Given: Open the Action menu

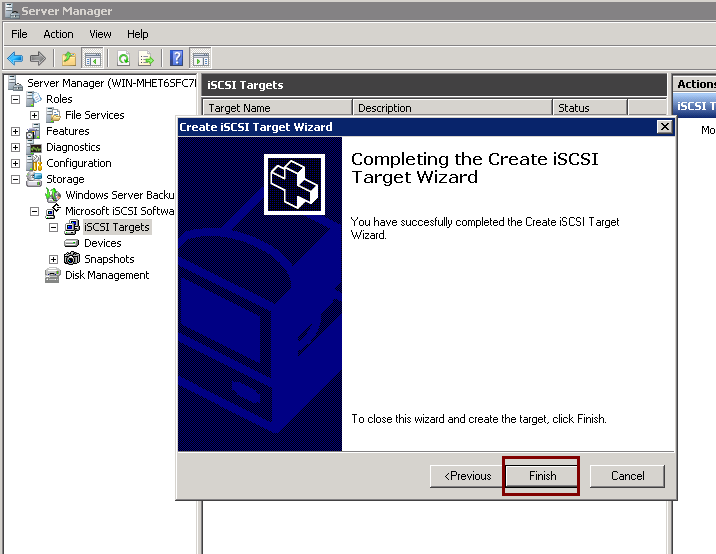Looking at the screenshot, I should (x=58, y=34).
